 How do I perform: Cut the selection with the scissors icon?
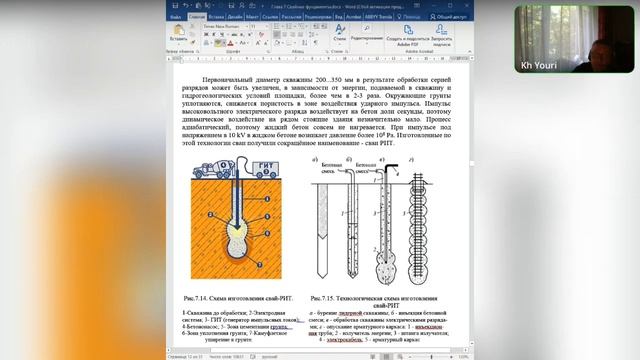click(x=193, y=26)
